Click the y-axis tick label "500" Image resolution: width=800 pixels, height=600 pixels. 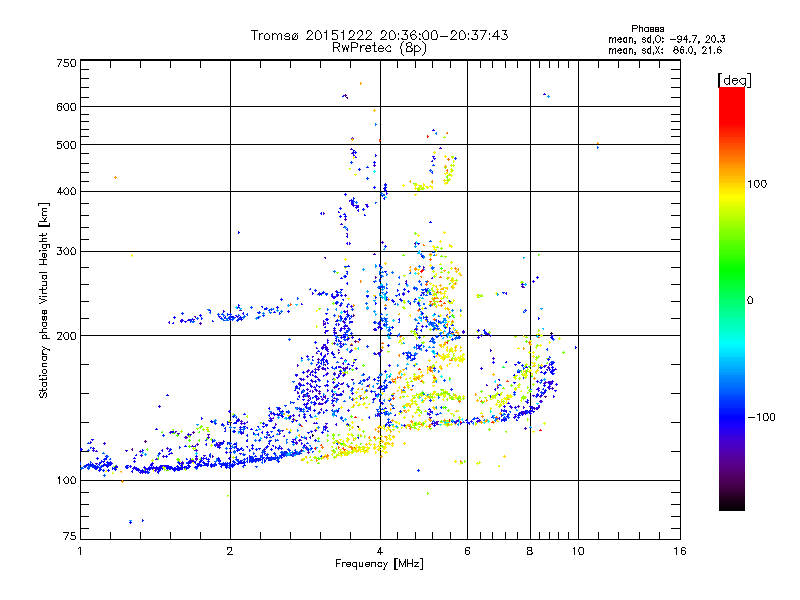[67, 145]
